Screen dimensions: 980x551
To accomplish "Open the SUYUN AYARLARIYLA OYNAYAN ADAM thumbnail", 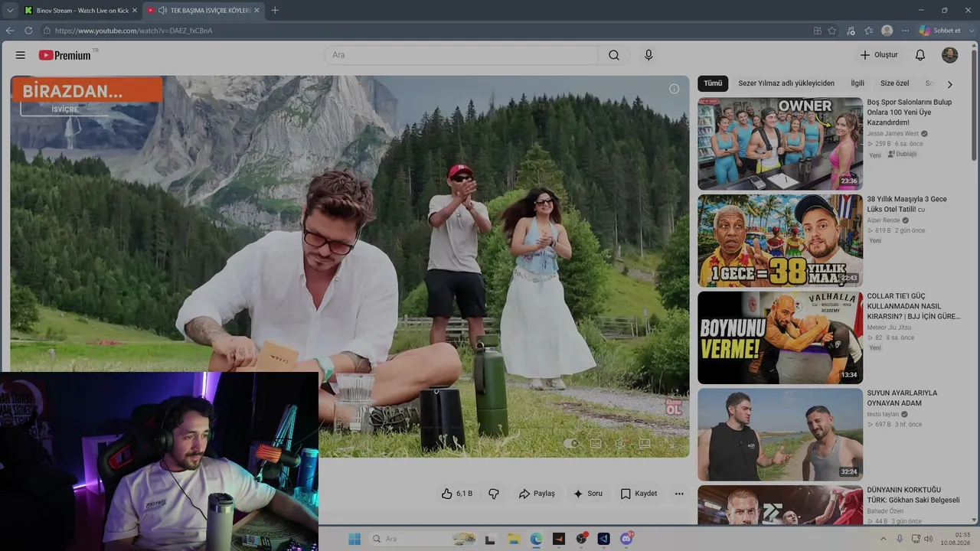I will [780, 435].
